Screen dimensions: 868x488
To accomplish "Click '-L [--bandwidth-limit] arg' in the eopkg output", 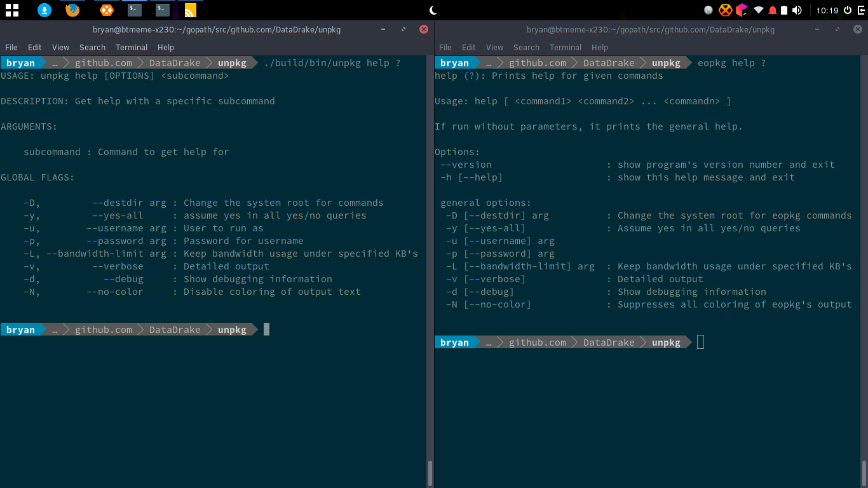I will 520,266.
